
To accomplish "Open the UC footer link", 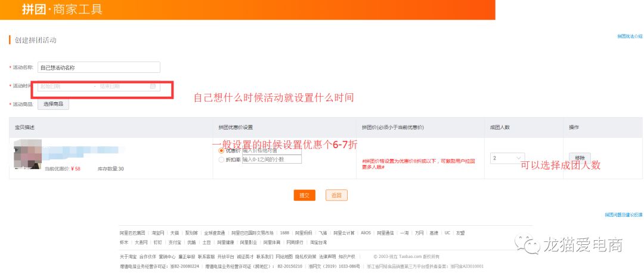I will tap(447, 232).
